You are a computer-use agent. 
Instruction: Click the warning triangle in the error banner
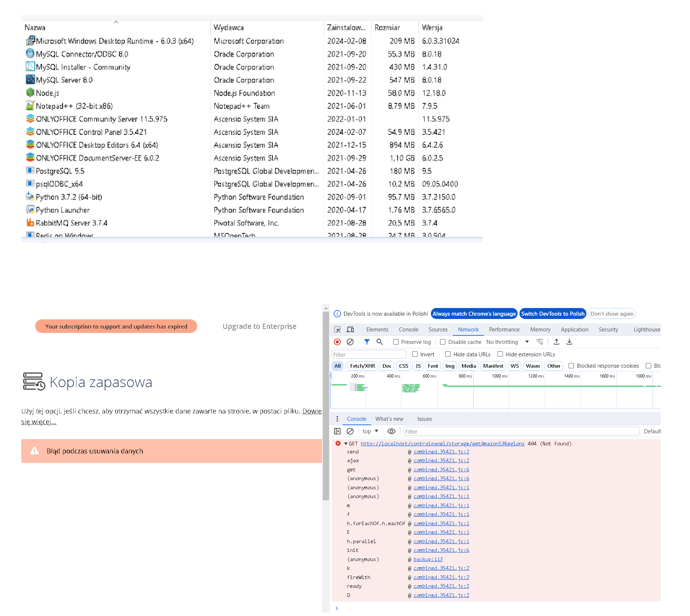[x=34, y=451]
